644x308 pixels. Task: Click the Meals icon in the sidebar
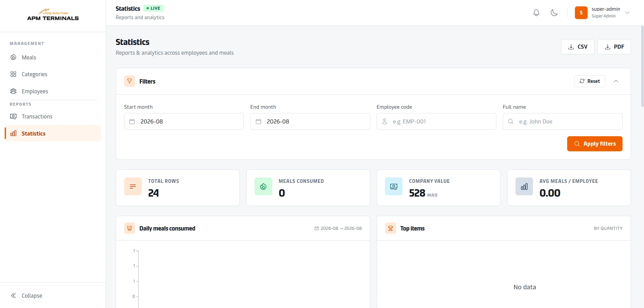(x=13, y=57)
